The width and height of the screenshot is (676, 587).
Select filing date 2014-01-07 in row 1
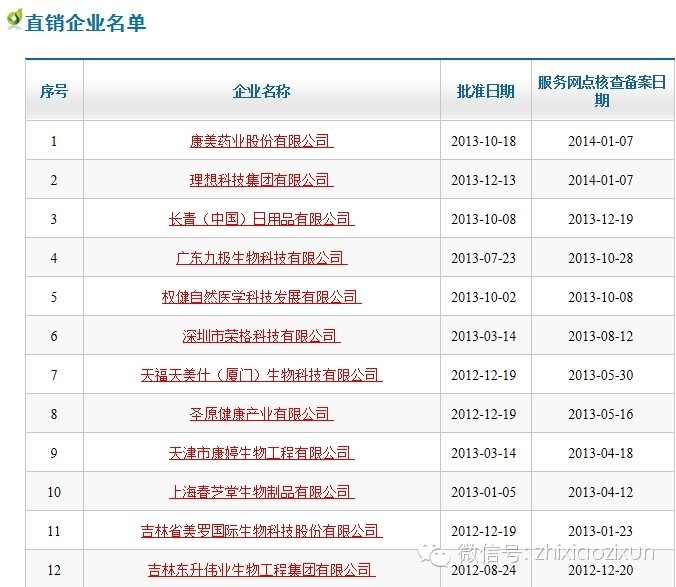(x=601, y=141)
